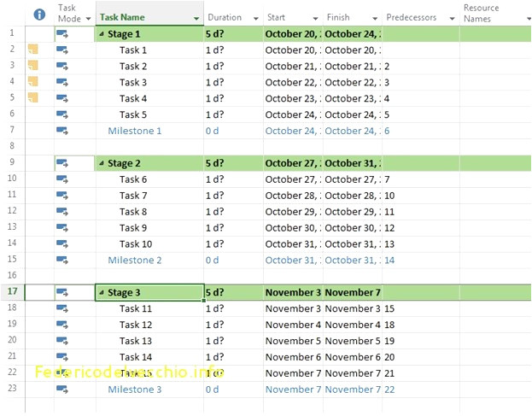
Task: Click the task mode icon for Stage 3
Action: (x=62, y=292)
